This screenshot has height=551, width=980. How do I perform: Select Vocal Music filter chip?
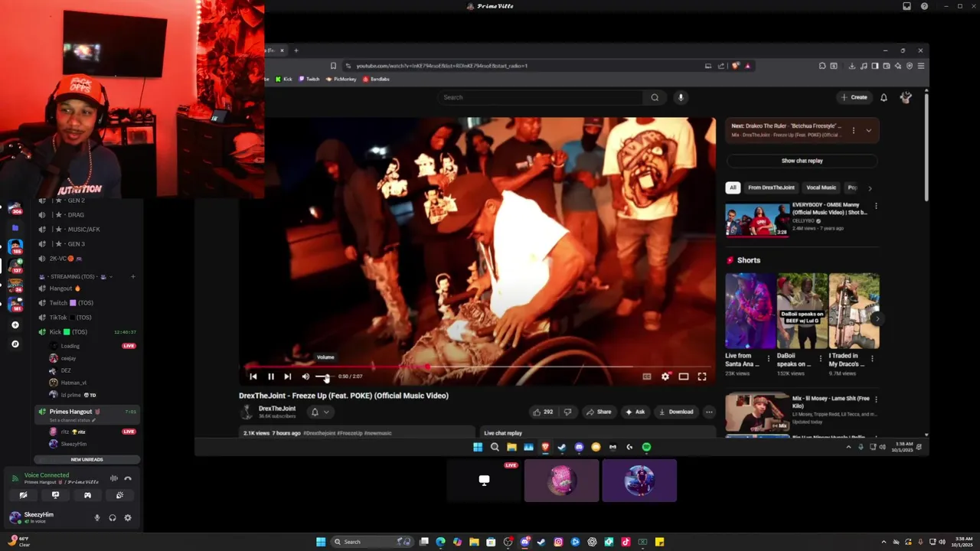click(821, 187)
